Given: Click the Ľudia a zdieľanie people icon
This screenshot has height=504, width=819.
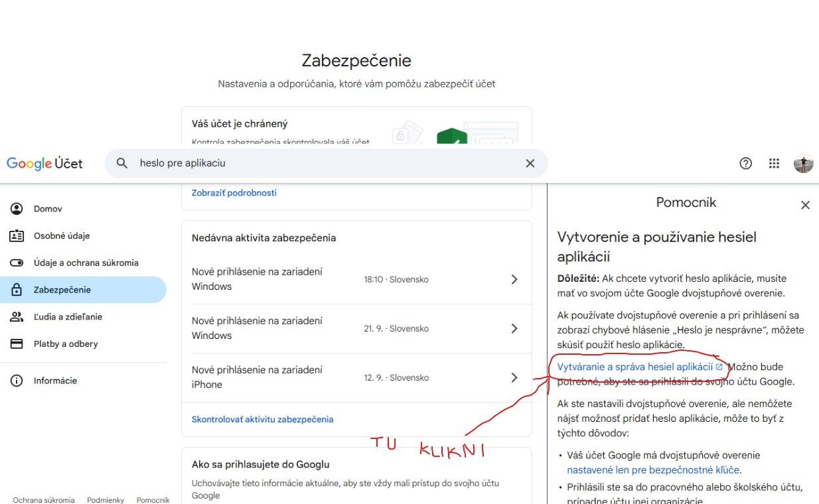Looking at the screenshot, I should point(17,317).
